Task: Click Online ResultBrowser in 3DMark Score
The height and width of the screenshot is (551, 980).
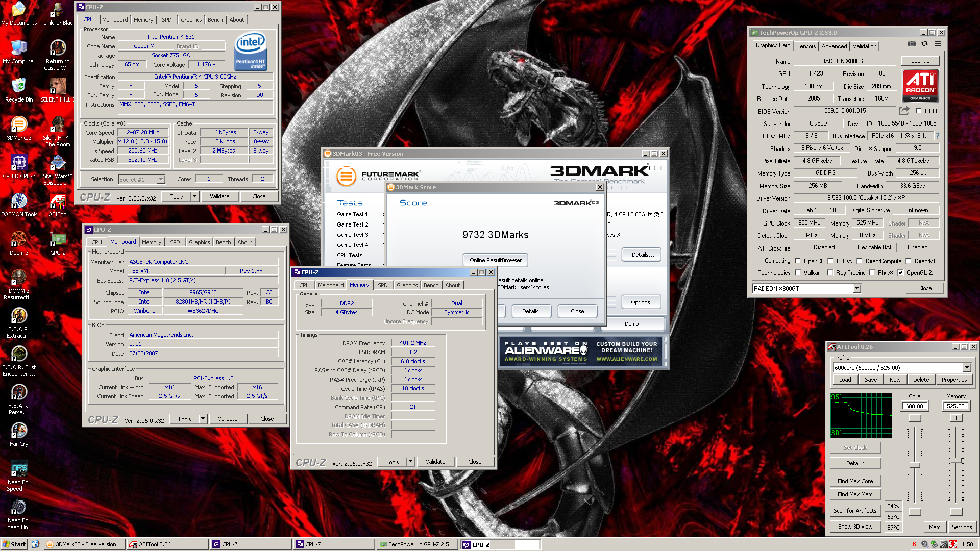Action: (x=495, y=260)
